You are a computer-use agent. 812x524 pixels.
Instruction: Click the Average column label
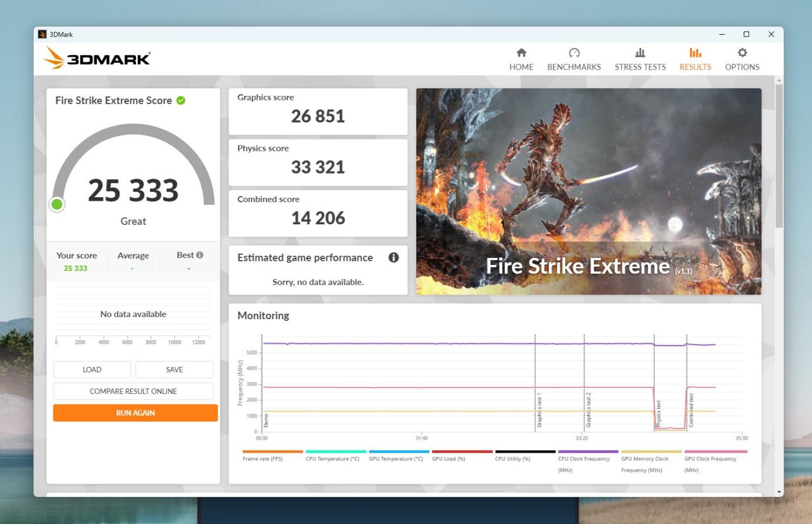(133, 256)
